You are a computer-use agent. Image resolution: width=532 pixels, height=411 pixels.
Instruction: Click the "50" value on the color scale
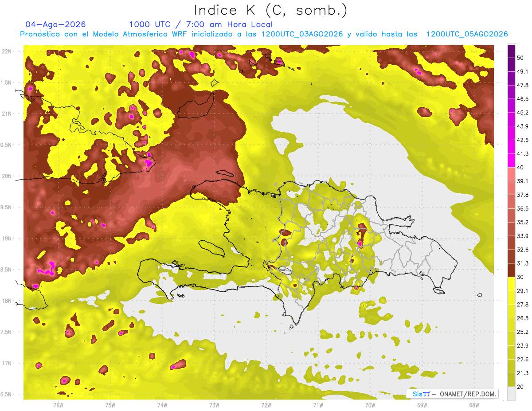click(x=520, y=58)
